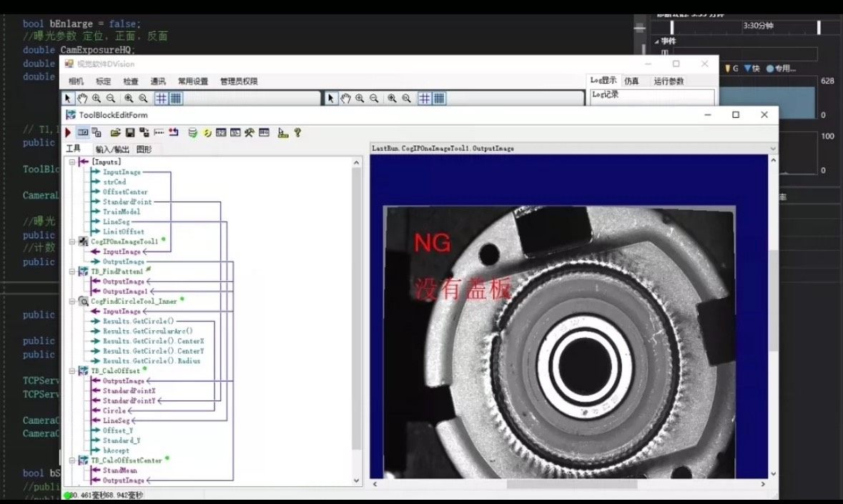Switch to the 运行参数 tab
Screen dimensions: 843x504
[669, 81]
